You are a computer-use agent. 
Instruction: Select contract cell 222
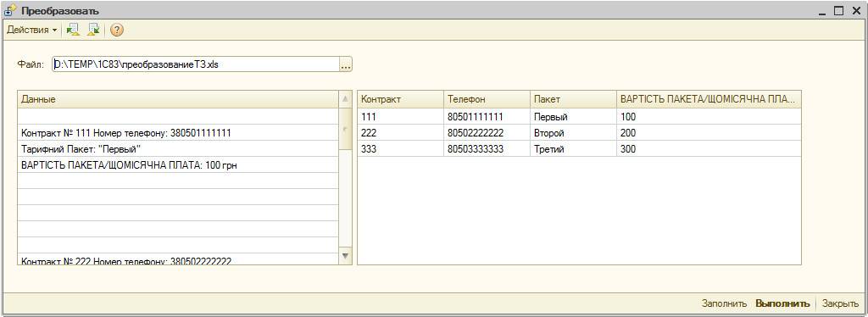(x=400, y=133)
